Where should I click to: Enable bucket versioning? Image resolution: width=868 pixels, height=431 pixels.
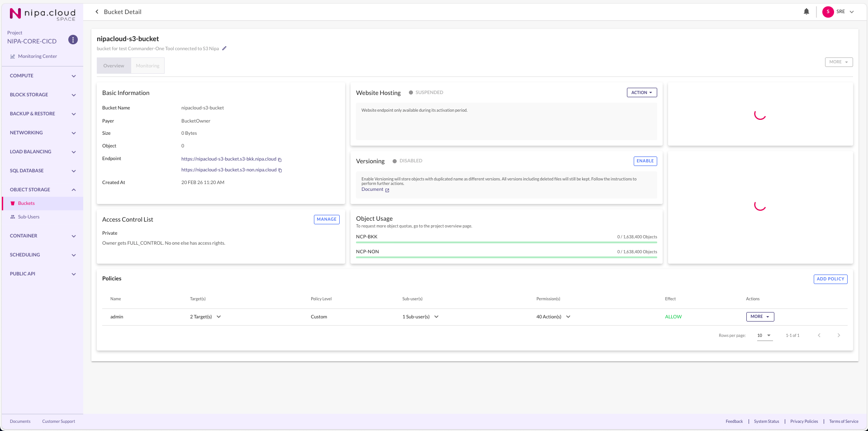pyautogui.click(x=645, y=161)
